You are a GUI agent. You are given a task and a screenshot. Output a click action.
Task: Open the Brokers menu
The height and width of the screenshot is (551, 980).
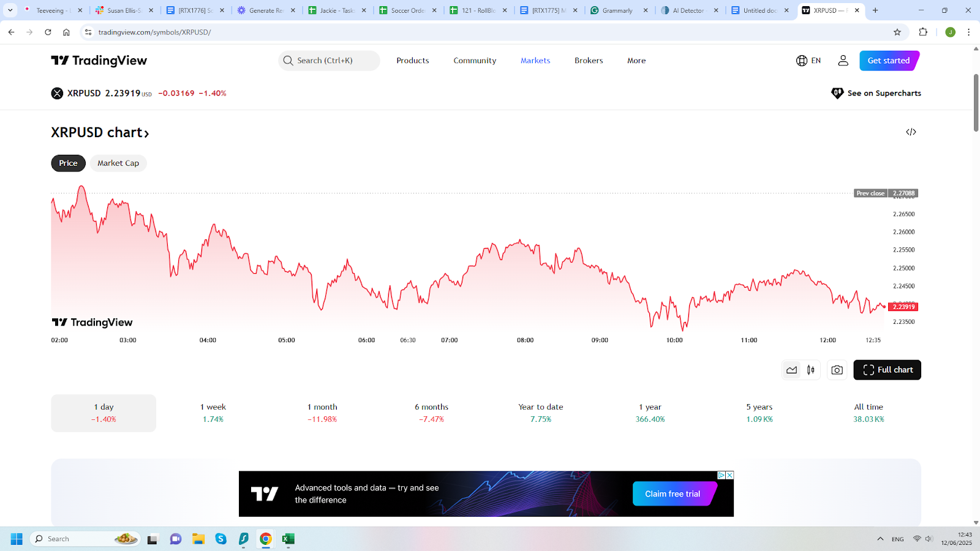[589, 61]
